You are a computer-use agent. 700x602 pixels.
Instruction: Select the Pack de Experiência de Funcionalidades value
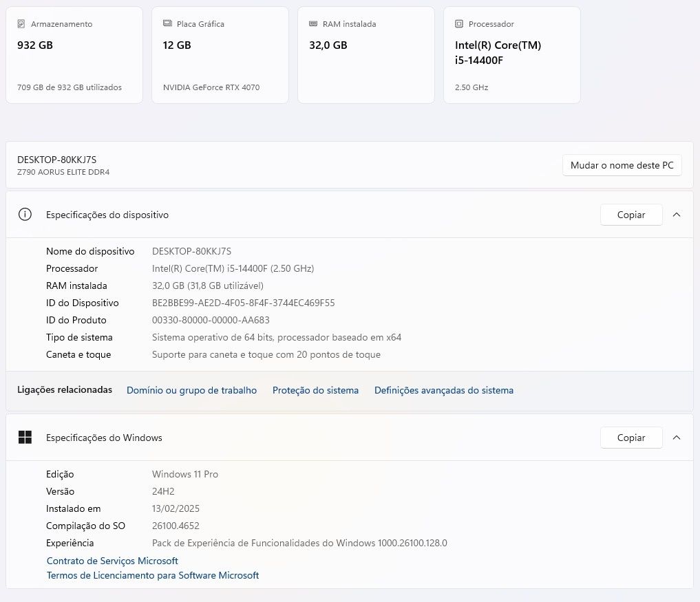[299, 543]
